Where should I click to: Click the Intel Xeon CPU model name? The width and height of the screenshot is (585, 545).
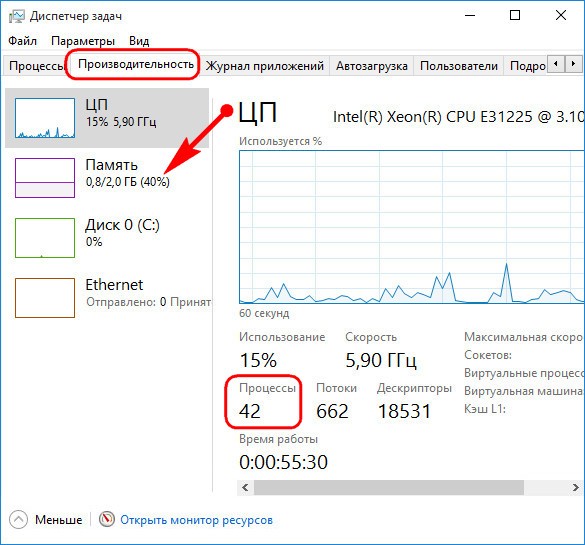tap(458, 117)
